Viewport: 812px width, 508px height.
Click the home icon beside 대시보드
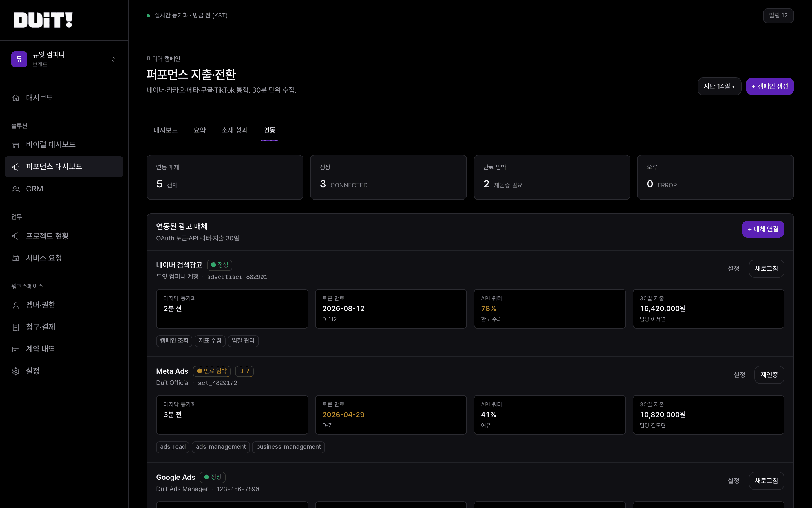[16, 98]
